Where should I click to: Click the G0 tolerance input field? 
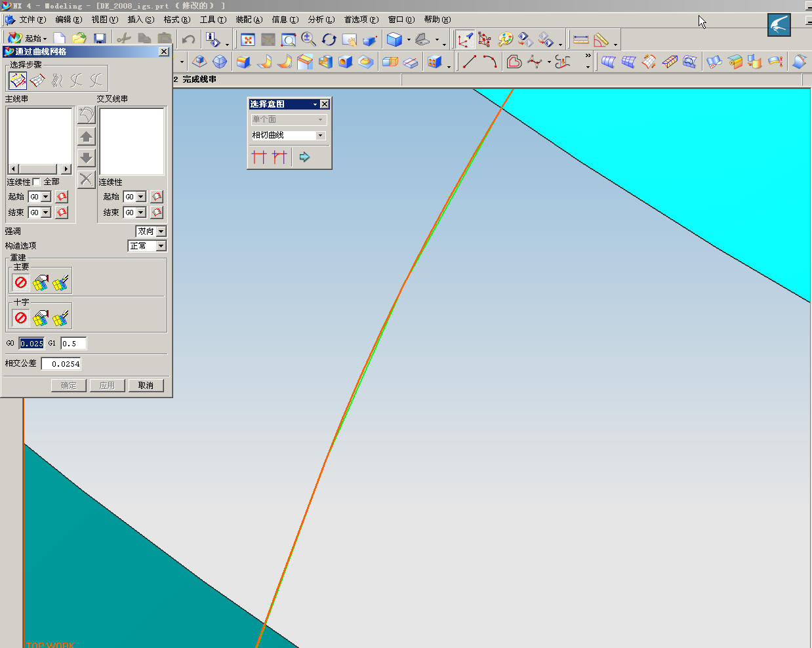pos(31,344)
